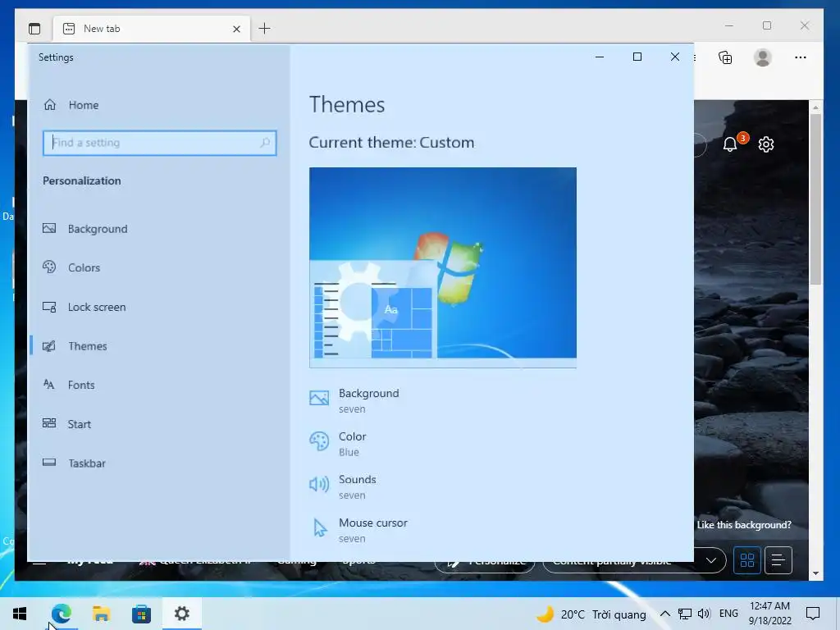Switch feed to list view
Viewport: 840px width, 630px height.
(778, 560)
